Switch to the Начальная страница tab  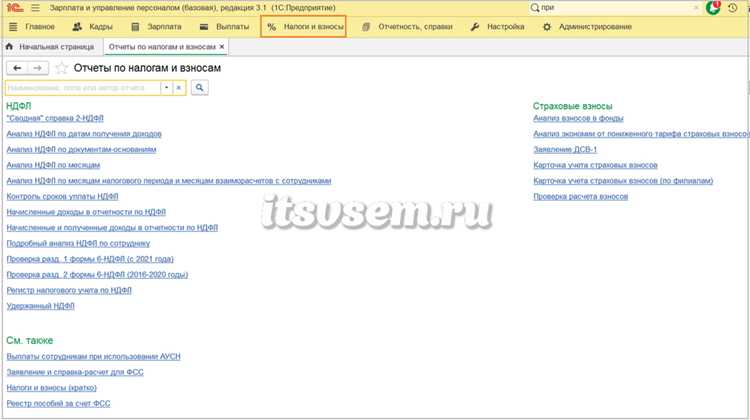pos(50,47)
